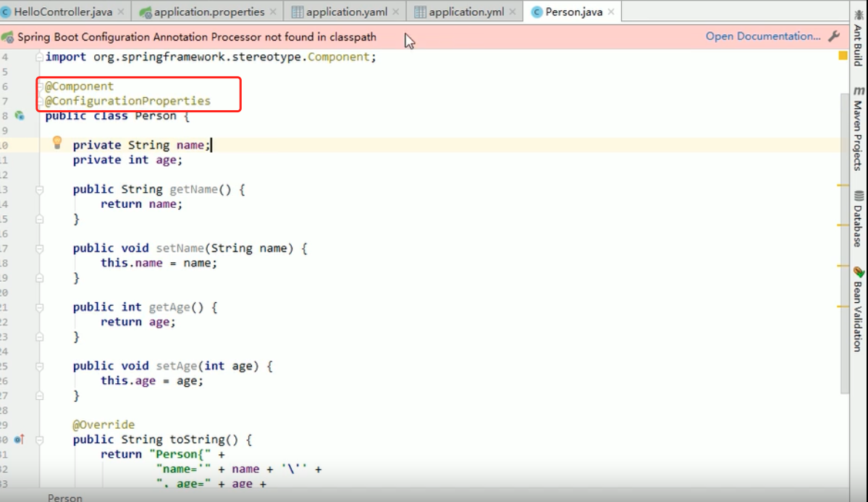This screenshot has width=868, height=502.
Task: Click the Spring bean gutter icon beside class Person
Action: [x=20, y=116]
